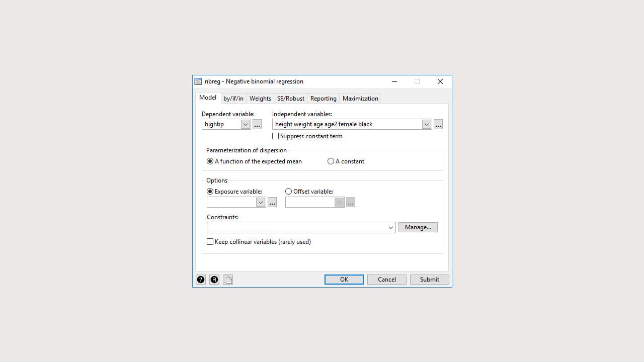This screenshot has width=644, height=362.
Task: Open the Maximization tab
Action: coord(360,98)
